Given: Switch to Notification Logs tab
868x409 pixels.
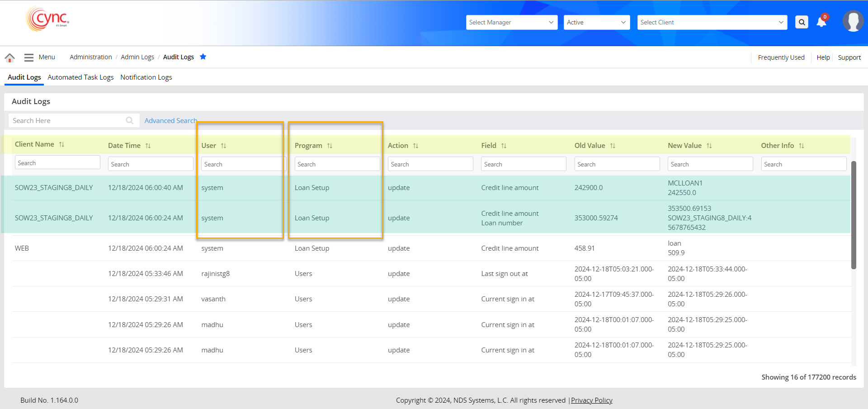Looking at the screenshot, I should pyautogui.click(x=146, y=77).
